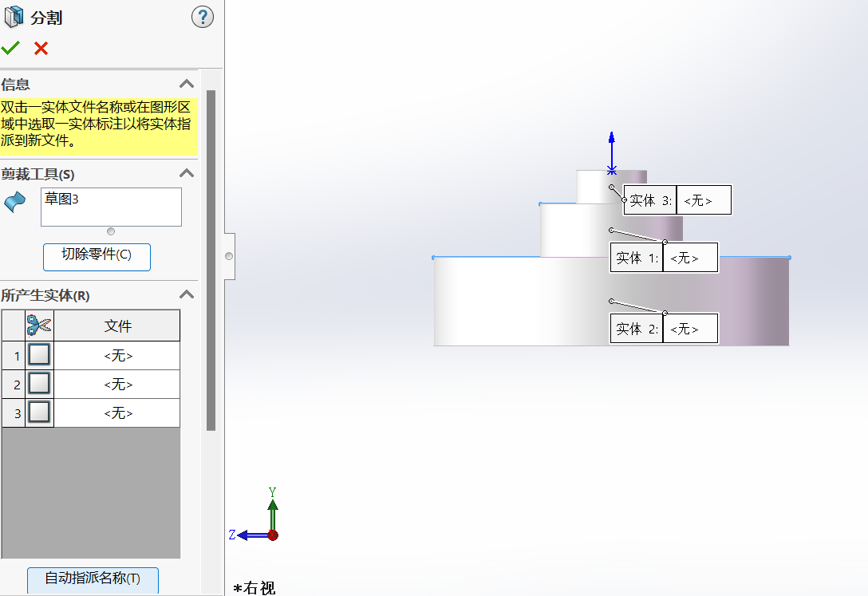Click the 所产生实体(R) section title
The width and height of the screenshot is (868, 596).
(45, 295)
